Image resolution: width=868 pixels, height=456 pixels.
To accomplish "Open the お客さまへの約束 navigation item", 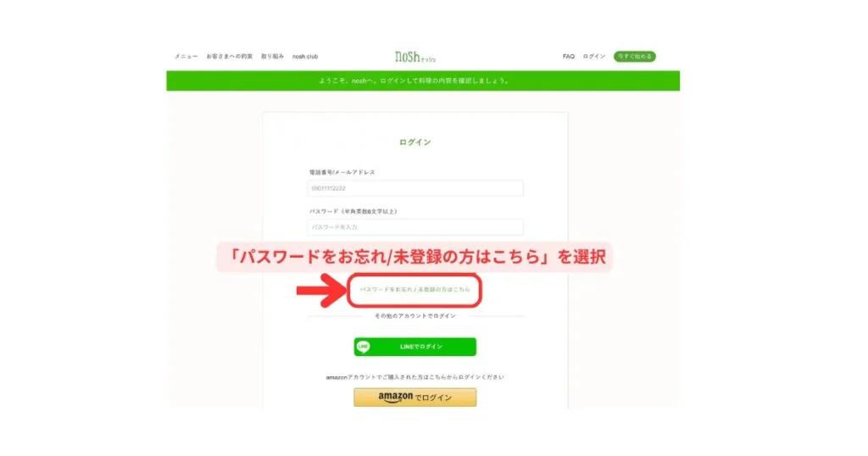I will [x=229, y=57].
